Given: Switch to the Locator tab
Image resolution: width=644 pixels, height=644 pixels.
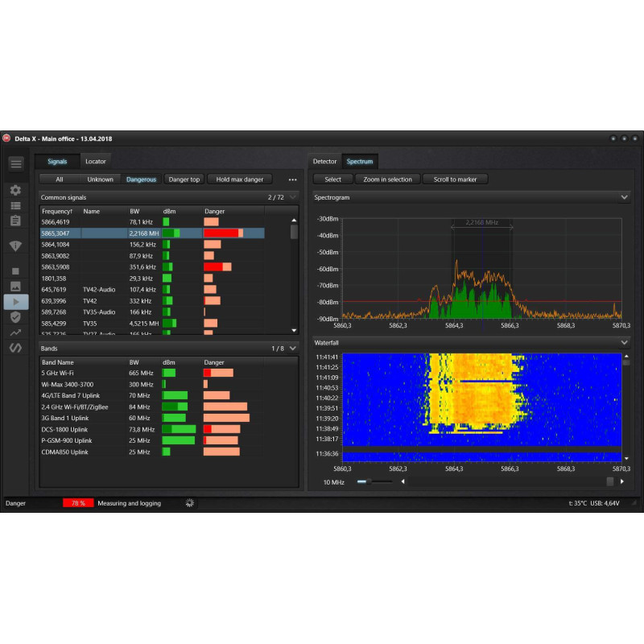Looking at the screenshot, I should click(96, 162).
